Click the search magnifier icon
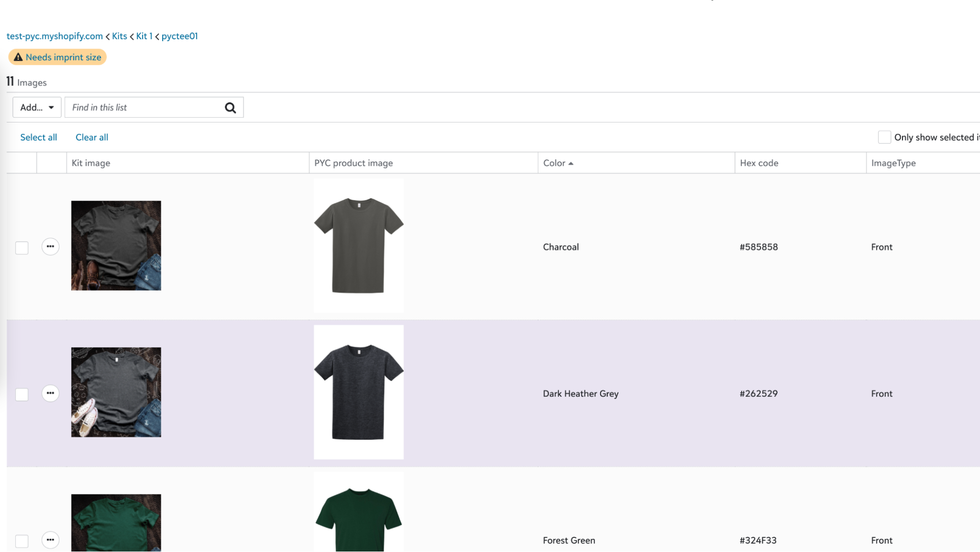 (230, 108)
